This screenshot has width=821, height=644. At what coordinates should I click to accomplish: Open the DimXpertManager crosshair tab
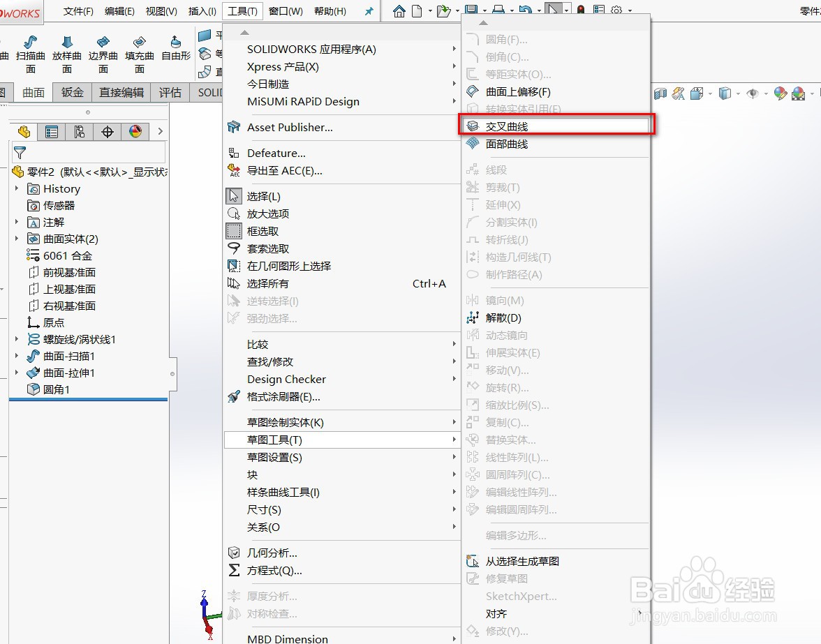coord(108,132)
